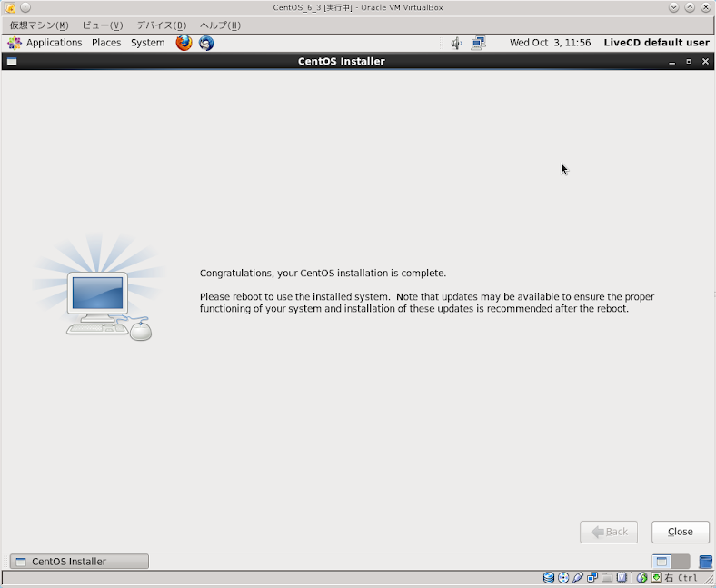Click LiveCD default user in the panel

click(656, 43)
